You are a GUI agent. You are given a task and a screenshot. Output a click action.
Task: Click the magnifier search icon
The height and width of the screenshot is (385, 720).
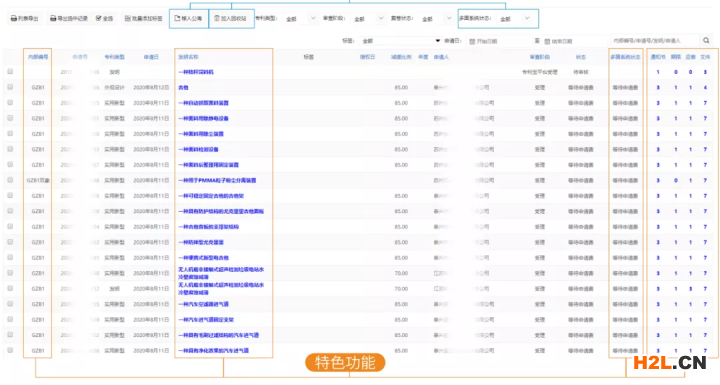[x=706, y=40]
